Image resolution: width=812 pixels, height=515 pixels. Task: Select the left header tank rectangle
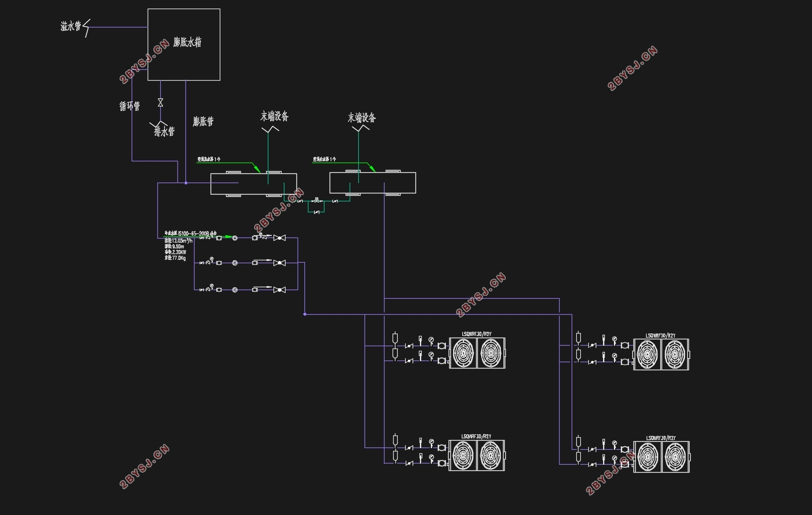[x=253, y=184]
